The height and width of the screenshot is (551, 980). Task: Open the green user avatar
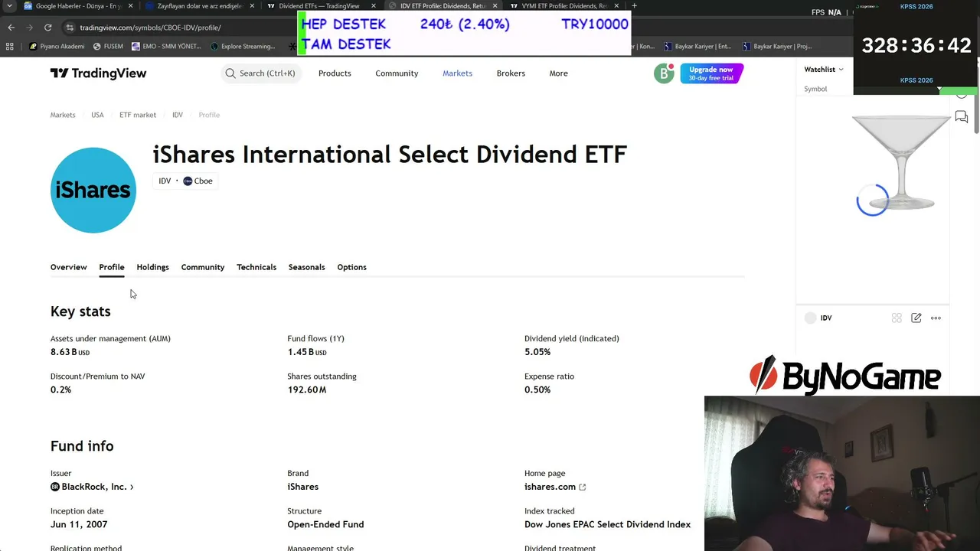tap(664, 73)
